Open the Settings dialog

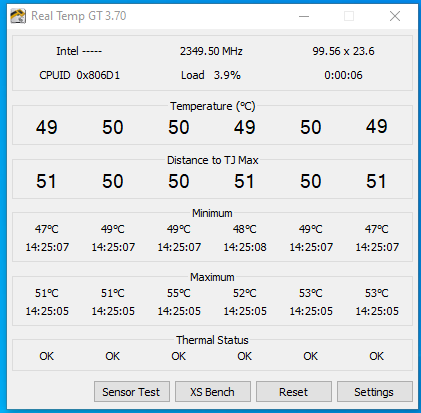click(375, 392)
